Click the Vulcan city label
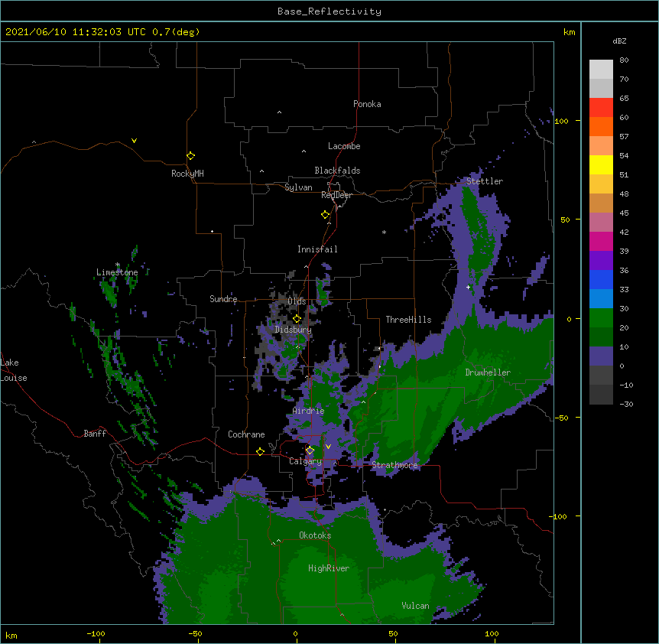The height and width of the screenshot is (644, 659). click(x=415, y=606)
